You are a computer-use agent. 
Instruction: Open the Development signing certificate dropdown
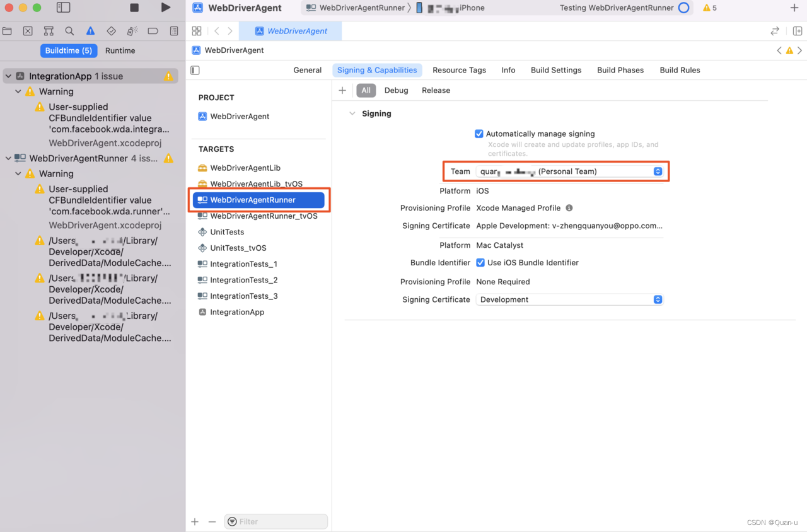(569, 299)
